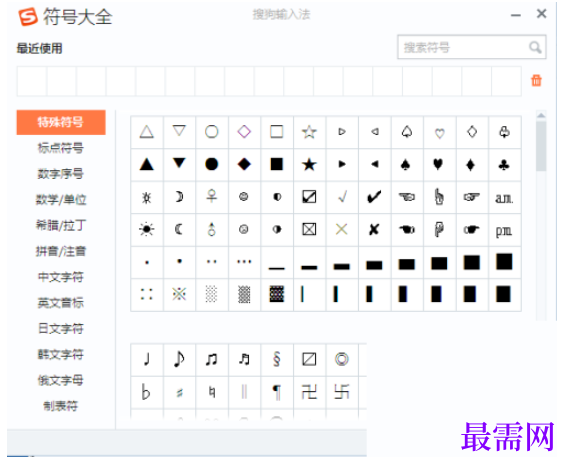The width and height of the screenshot is (573, 468).
Task: Switch to 制表符 category
Action: pyautogui.click(x=61, y=406)
